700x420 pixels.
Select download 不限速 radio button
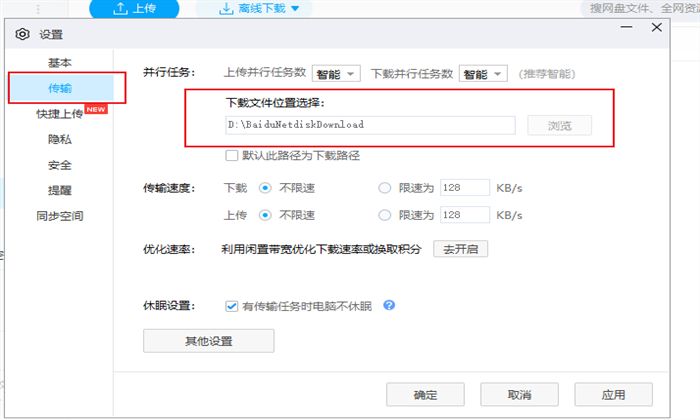[x=265, y=188]
